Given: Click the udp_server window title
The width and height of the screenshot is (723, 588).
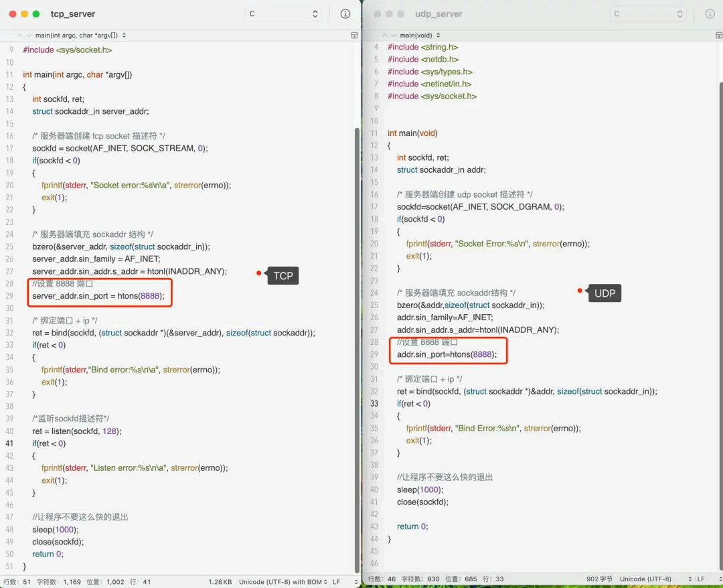Looking at the screenshot, I should click(438, 14).
